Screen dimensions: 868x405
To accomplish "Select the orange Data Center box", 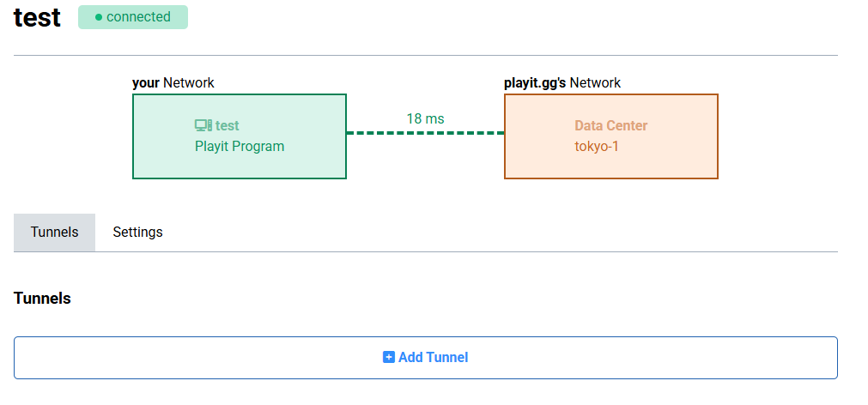I will (611, 136).
